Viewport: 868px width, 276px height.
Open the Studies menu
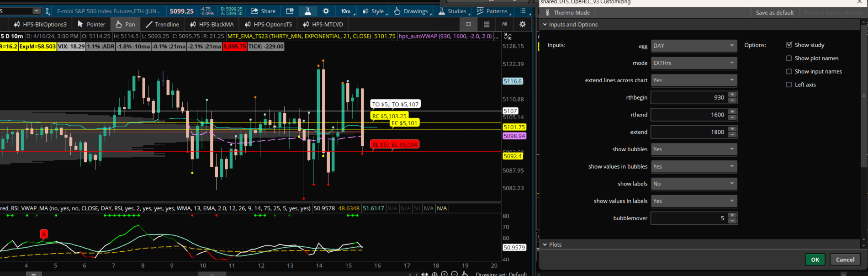tap(452, 11)
